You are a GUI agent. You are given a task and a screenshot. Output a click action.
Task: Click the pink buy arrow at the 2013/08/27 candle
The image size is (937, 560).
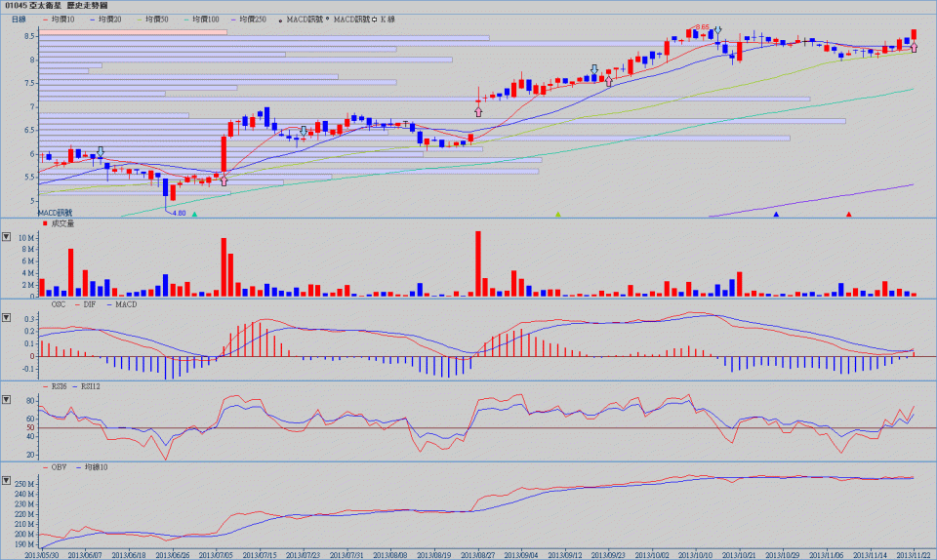[x=478, y=111]
